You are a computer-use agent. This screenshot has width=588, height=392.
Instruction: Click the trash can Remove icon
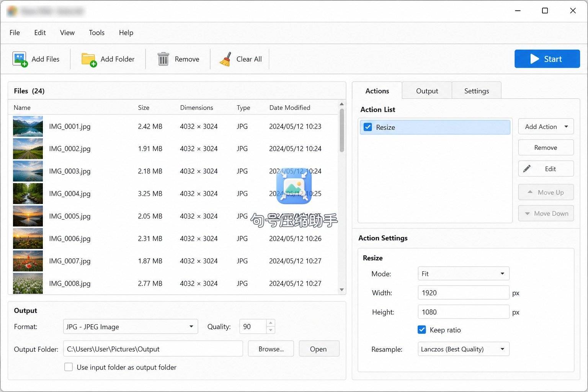click(163, 59)
